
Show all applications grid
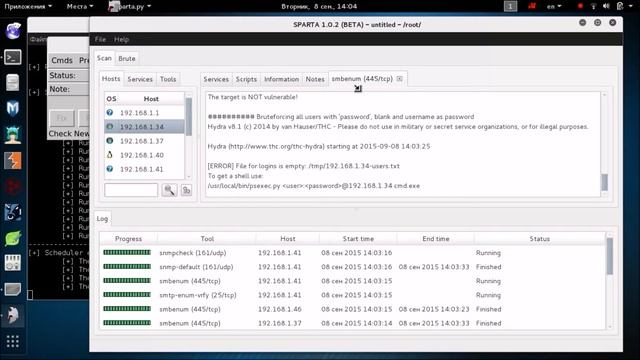click(x=13, y=341)
